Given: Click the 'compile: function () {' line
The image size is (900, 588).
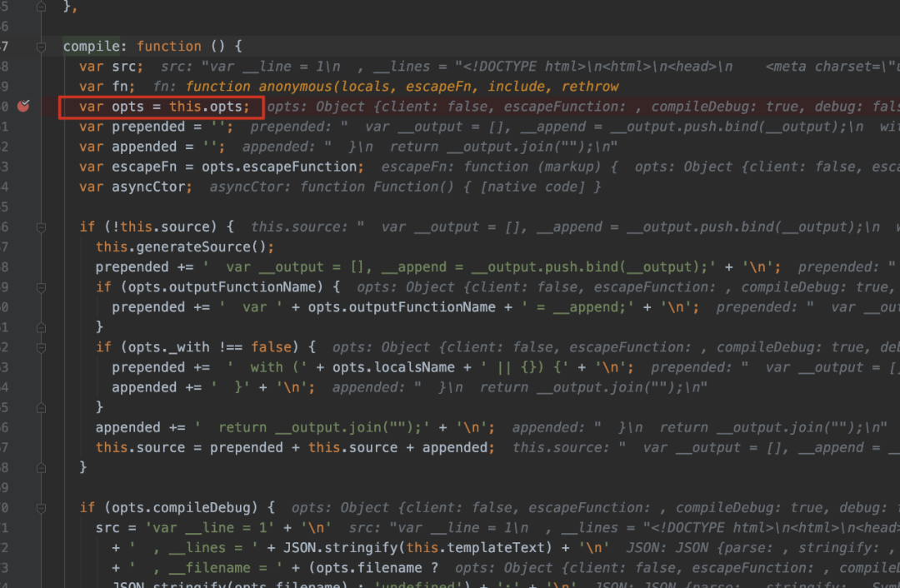Looking at the screenshot, I should (152, 47).
